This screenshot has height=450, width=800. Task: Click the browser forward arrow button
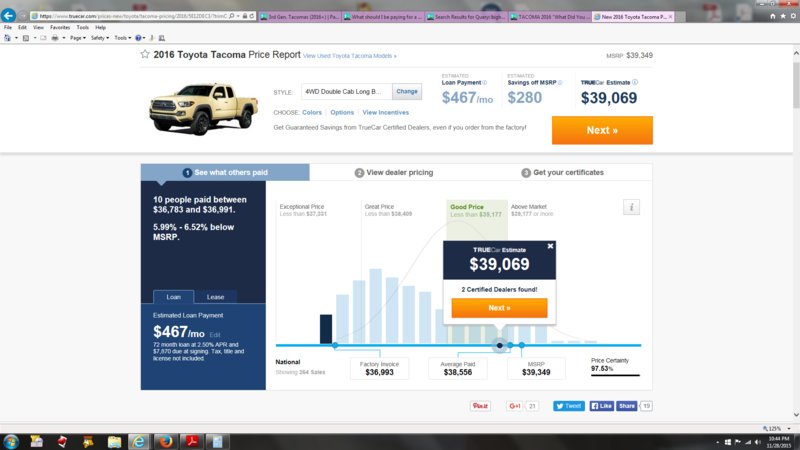[22, 16]
